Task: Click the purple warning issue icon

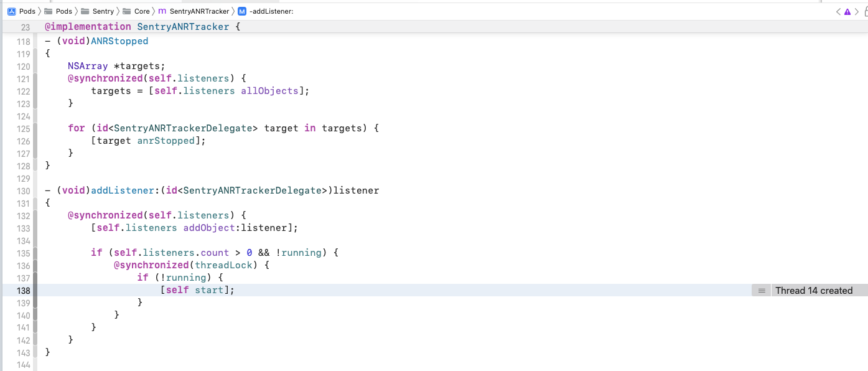Action: tap(847, 11)
